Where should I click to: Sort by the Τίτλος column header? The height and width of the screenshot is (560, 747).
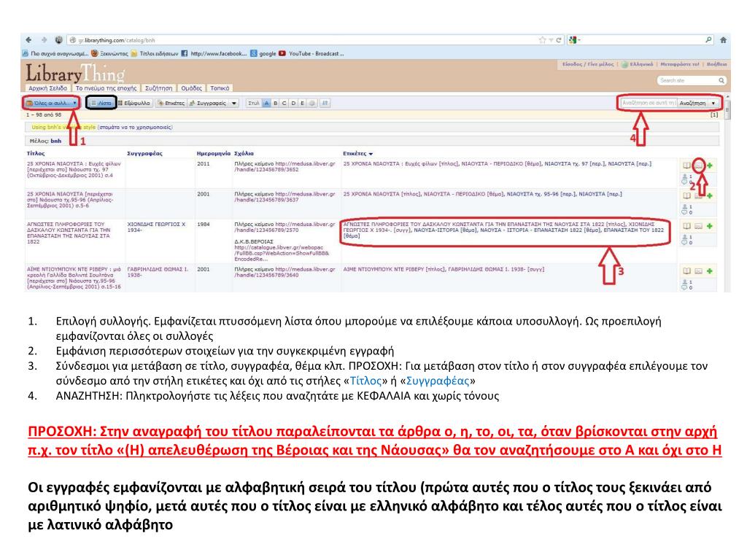(36, 153)
